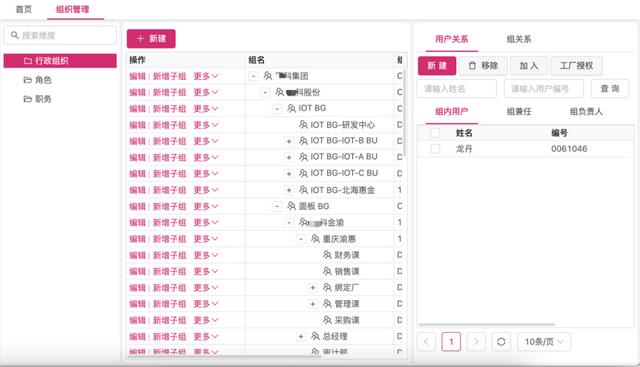Go to previous page arrow
The width and height of the screenshot is (640, 367).
[x=426, y=342]
